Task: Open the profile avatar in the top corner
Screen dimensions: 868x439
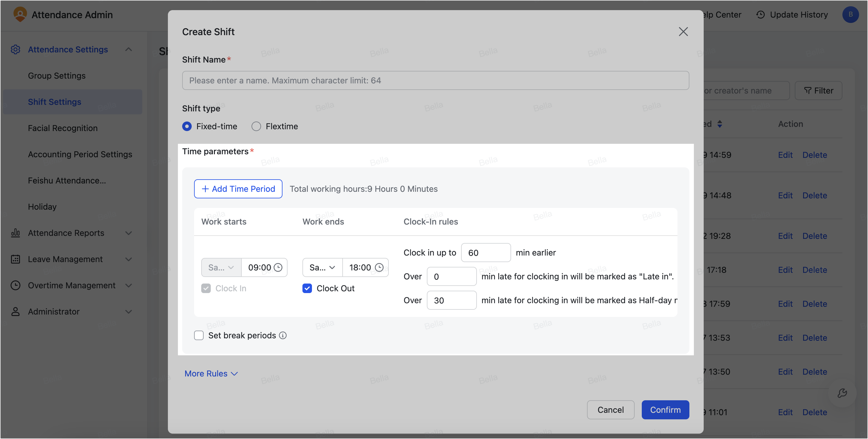Action: 850,15
